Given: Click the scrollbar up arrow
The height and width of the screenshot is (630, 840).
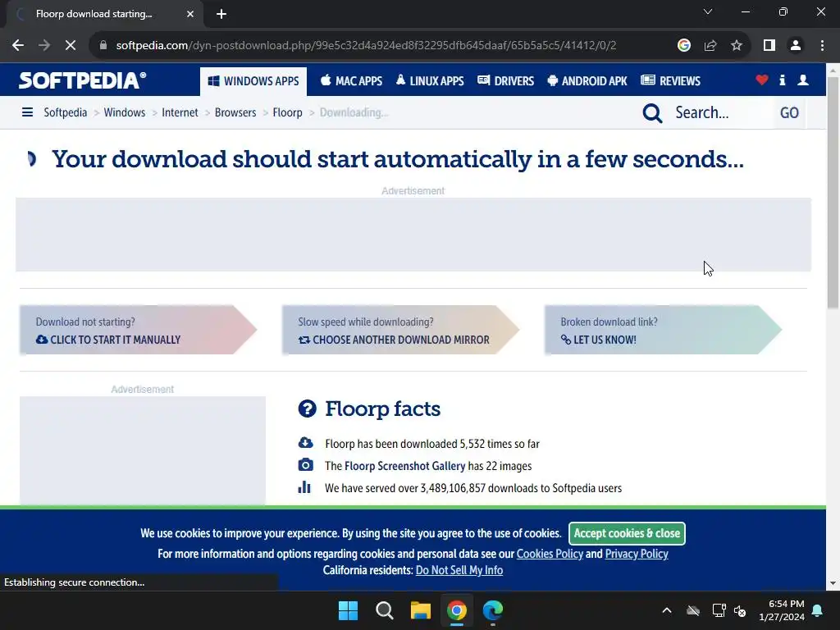Looking at the screenshot, I should point(833,71).
